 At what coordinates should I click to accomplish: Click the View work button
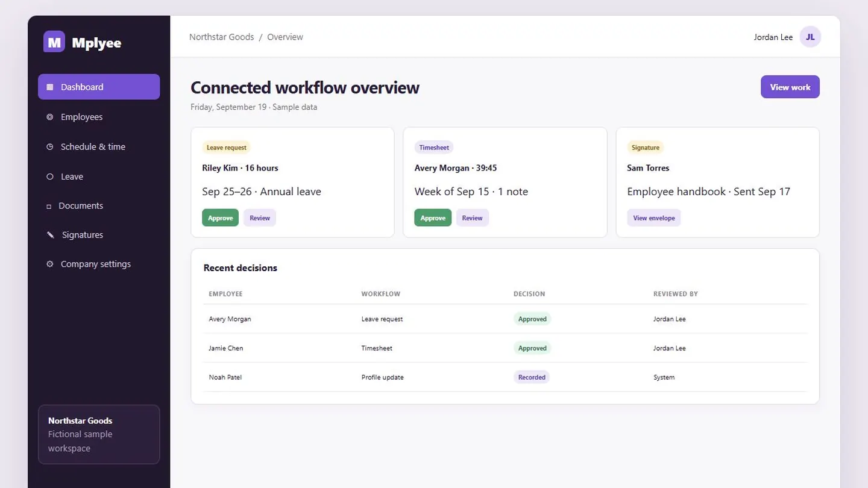[x=790, y=87]
